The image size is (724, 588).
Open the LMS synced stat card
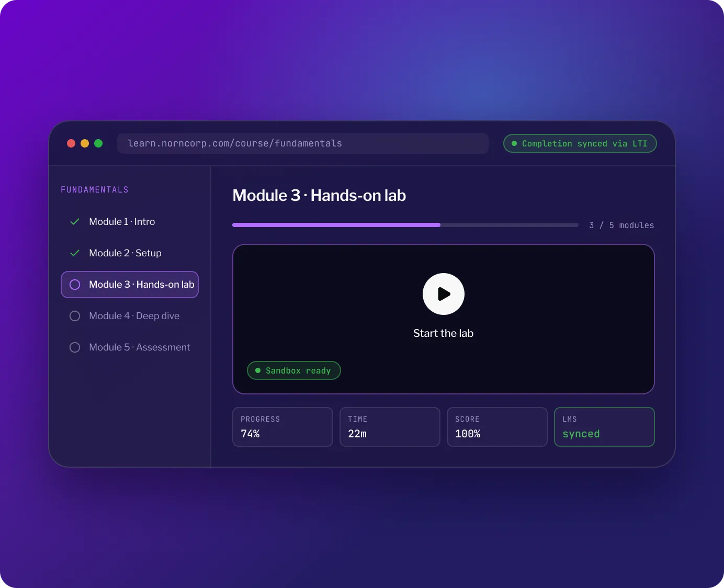[x=604, y=427]
